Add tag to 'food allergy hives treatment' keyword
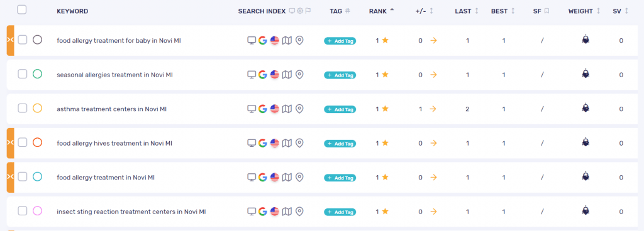Image resolution: width=644 pixels, height=231 pixels. [x=340, y=144]
